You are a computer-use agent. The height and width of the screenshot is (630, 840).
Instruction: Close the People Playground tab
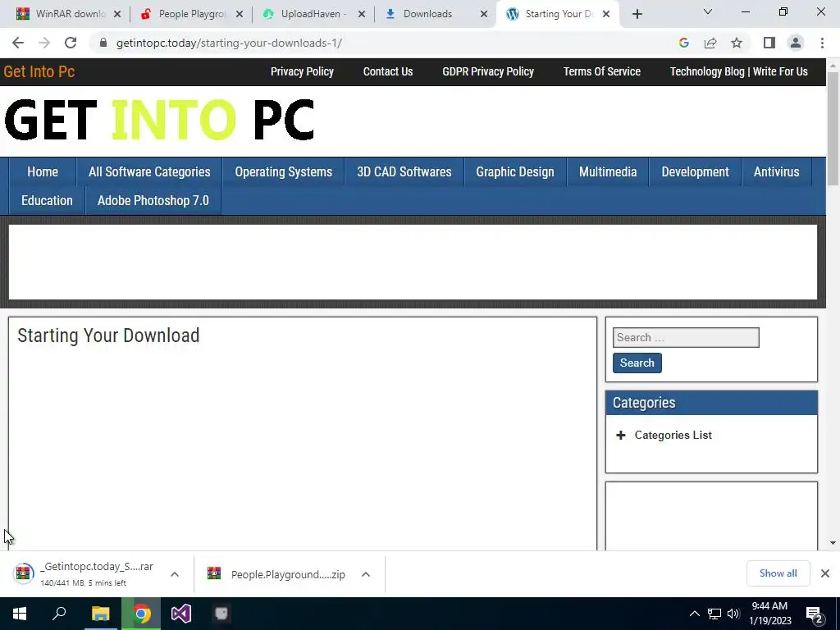click(240, 15)
